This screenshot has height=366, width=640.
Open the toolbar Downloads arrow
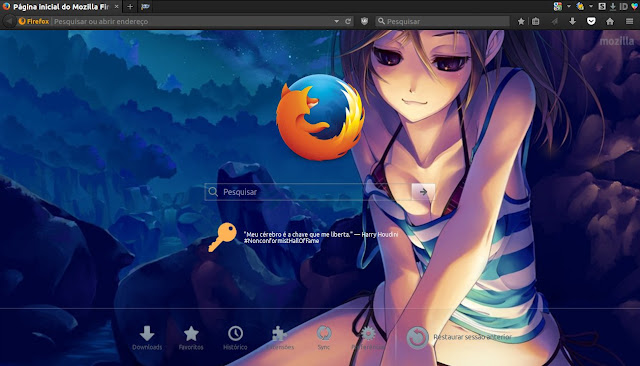pos(572,21)
